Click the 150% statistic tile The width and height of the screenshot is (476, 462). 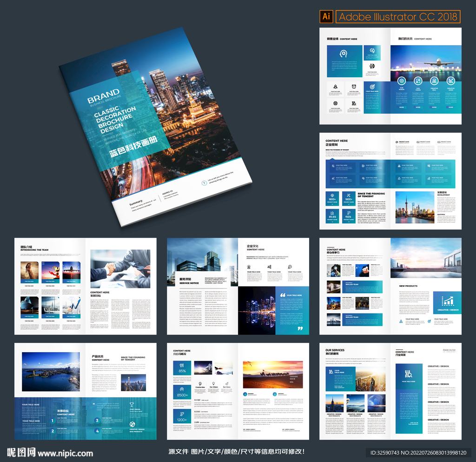[349, 216]
